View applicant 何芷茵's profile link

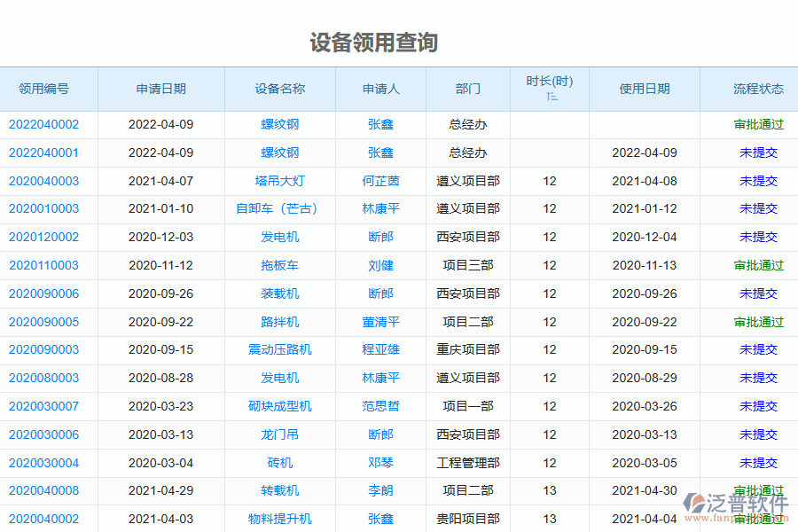tap(380, 181)
